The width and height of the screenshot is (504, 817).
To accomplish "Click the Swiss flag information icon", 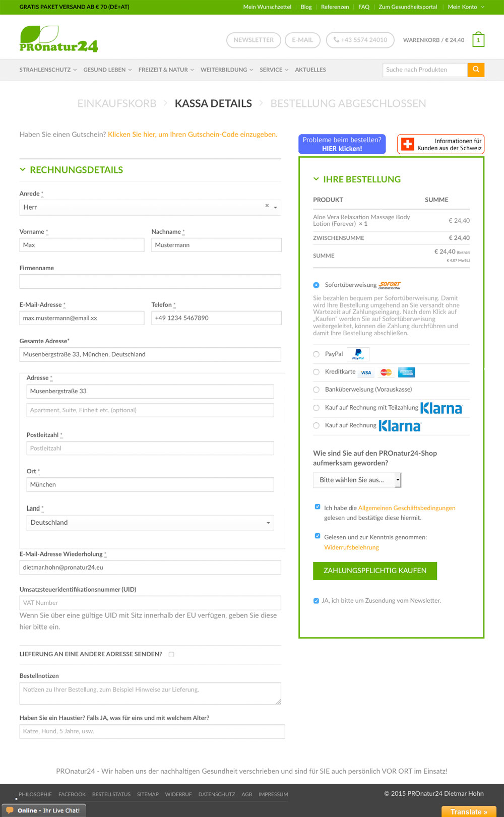I will (407, 144).
